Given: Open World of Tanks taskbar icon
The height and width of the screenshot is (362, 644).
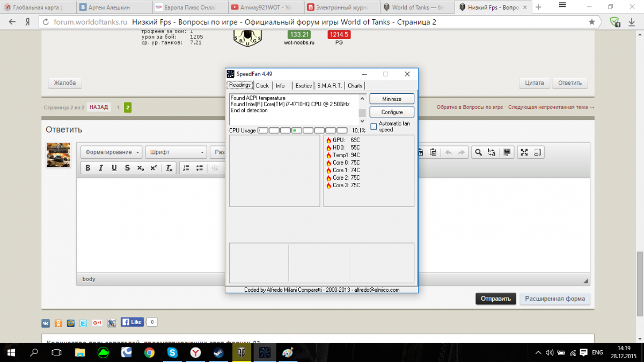Looking at the screenshot, I should (241, 352).
